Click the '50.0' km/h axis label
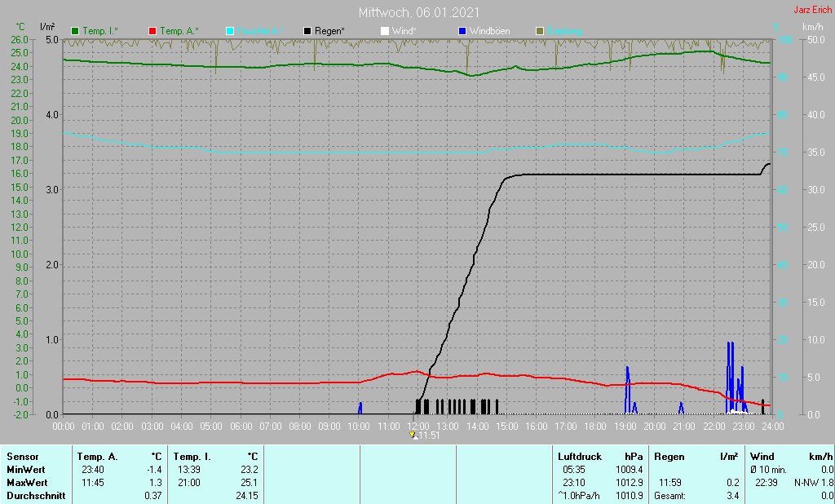 pos(816,39)
